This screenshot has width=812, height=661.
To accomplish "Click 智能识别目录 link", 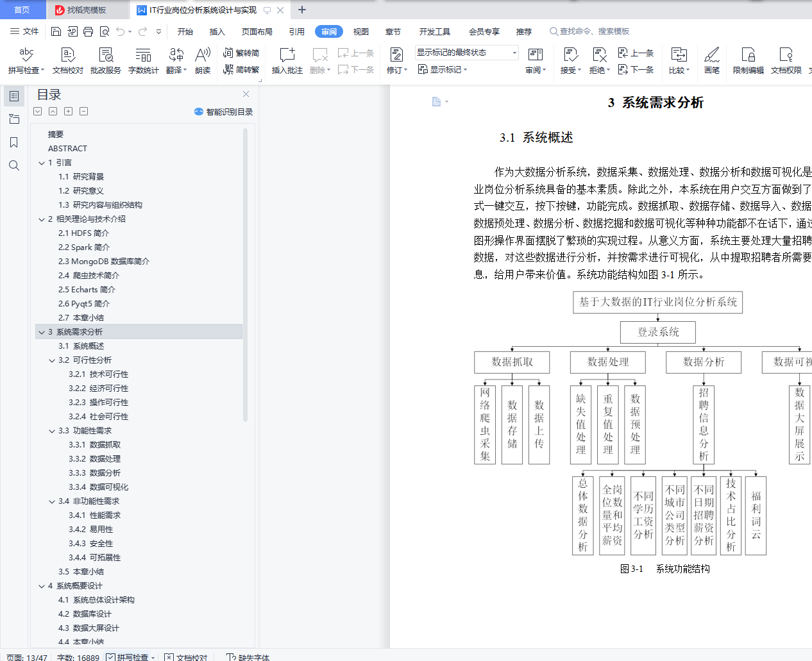I will click(223, 112).
